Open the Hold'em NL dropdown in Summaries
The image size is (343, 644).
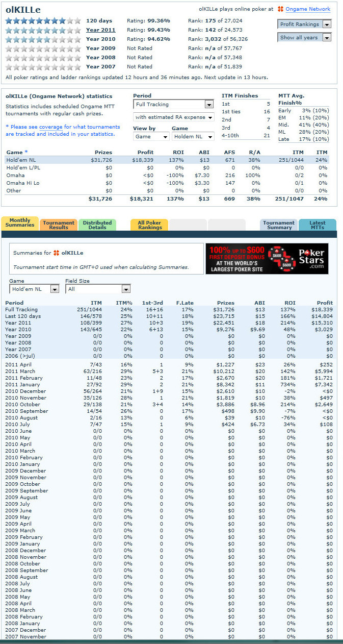[x=34, y=289]
